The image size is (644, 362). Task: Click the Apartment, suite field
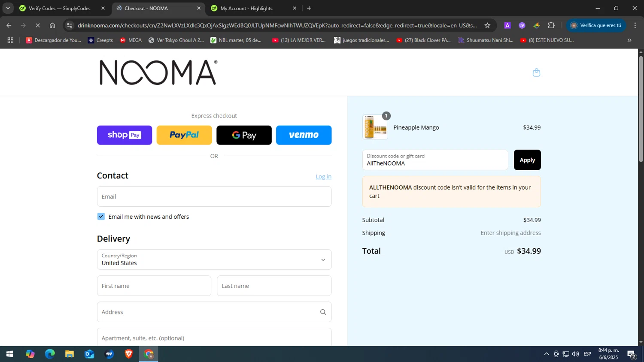pyautogui.click(x=214, y=337)
